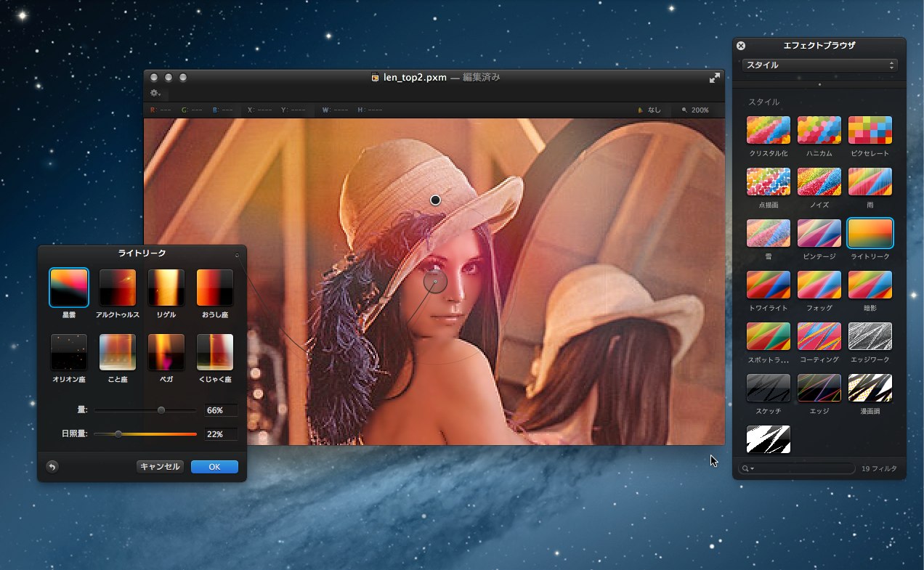924x570 pixels.
Task: Open the search options magnifier arrow
Action: point(747,469)
